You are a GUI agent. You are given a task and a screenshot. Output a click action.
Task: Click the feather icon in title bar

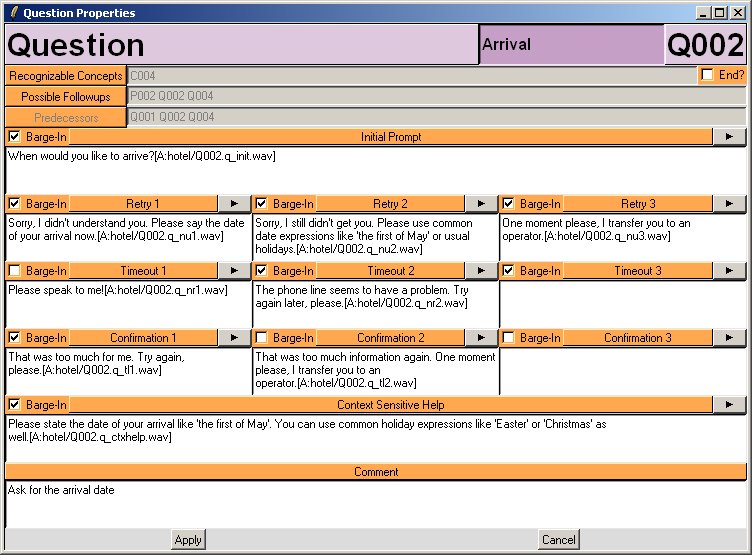click(x=14, y=12)
